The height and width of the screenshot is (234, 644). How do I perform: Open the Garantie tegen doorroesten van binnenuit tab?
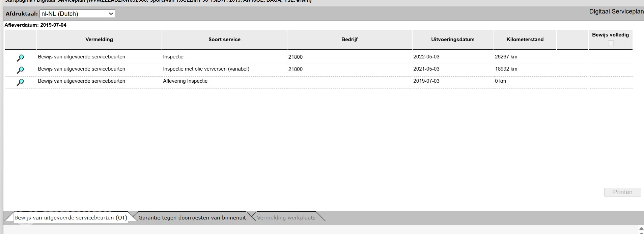(192, 218)
